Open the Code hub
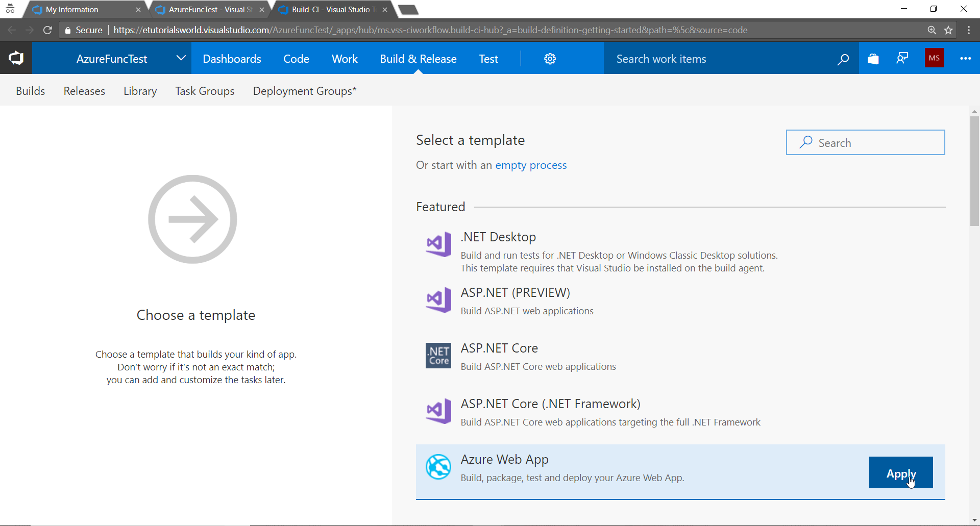The width and height of the screenshot is (980, 526). point(297,59)
